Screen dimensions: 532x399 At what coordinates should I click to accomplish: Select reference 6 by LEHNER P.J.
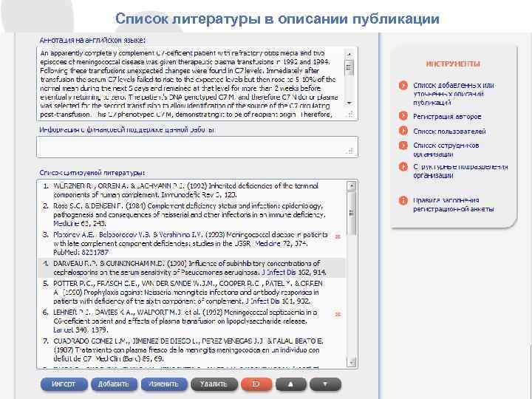[x=192, y=321]
